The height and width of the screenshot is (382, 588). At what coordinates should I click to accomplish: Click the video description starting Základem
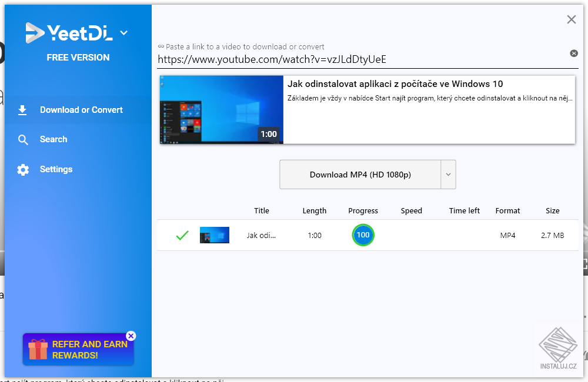point(430,98)
